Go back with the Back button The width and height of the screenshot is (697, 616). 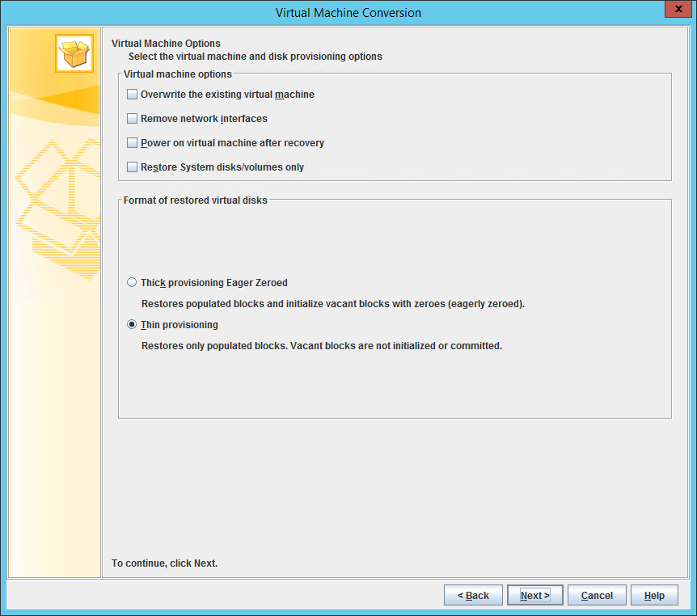pos(473,596)
